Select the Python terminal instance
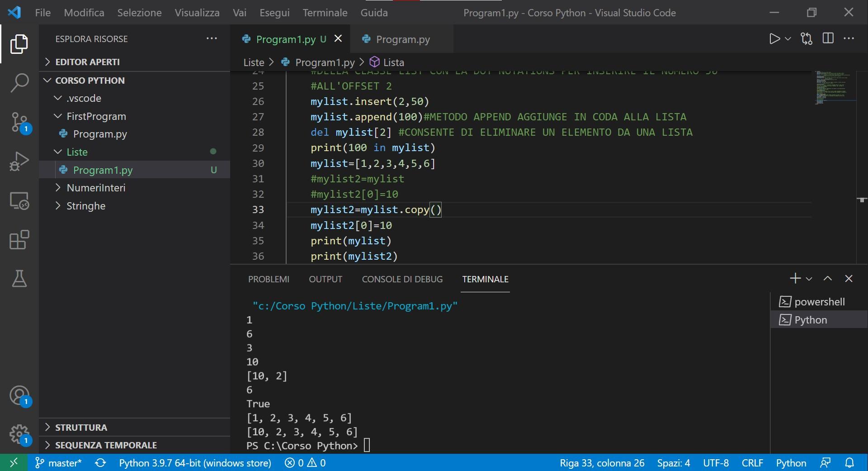The image size is (868, 471). click(819, 320)
